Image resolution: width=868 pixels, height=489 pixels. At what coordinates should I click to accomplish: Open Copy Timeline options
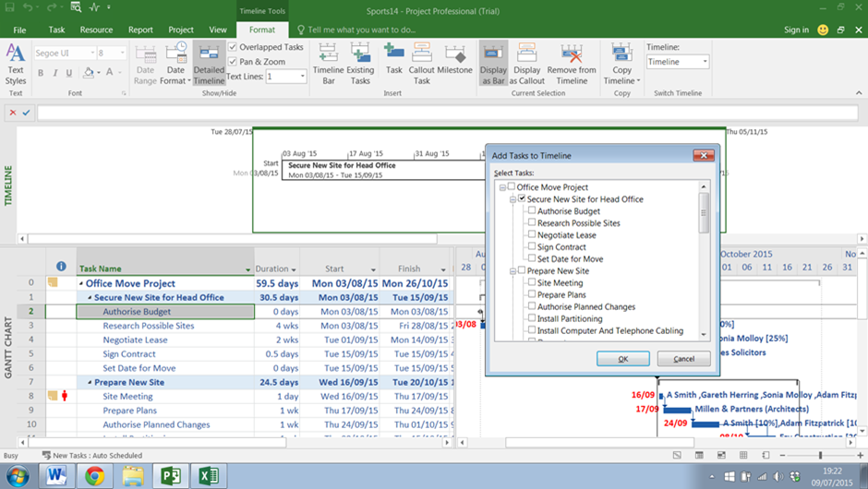(621, 65)
